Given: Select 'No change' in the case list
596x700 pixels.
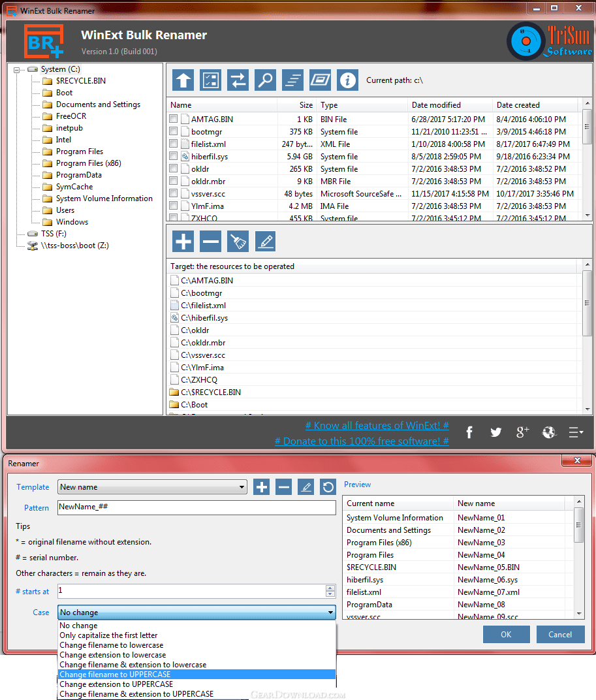Looking at the screenshot, I should pyautogui.click(x=197, y=626).
